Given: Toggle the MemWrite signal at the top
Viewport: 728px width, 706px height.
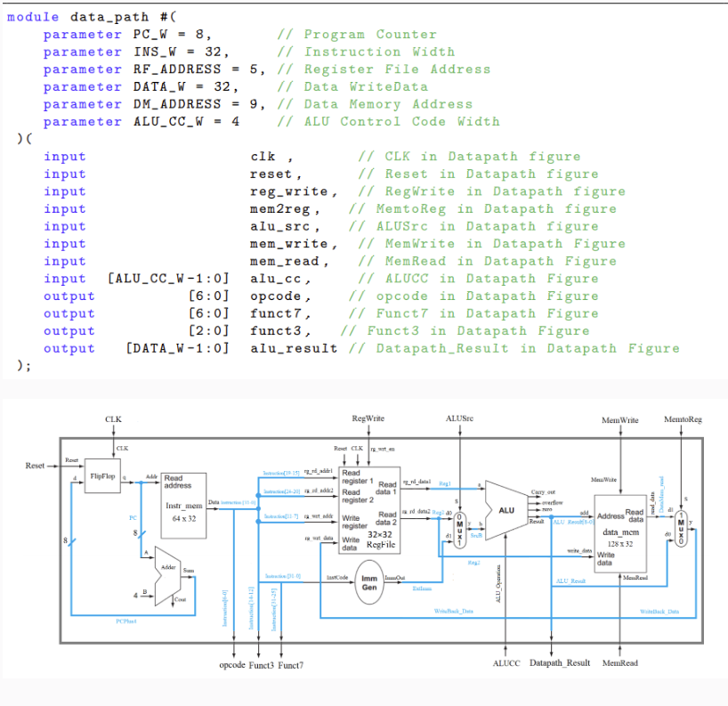Looking at the screenshot, I should pos(619,415).
